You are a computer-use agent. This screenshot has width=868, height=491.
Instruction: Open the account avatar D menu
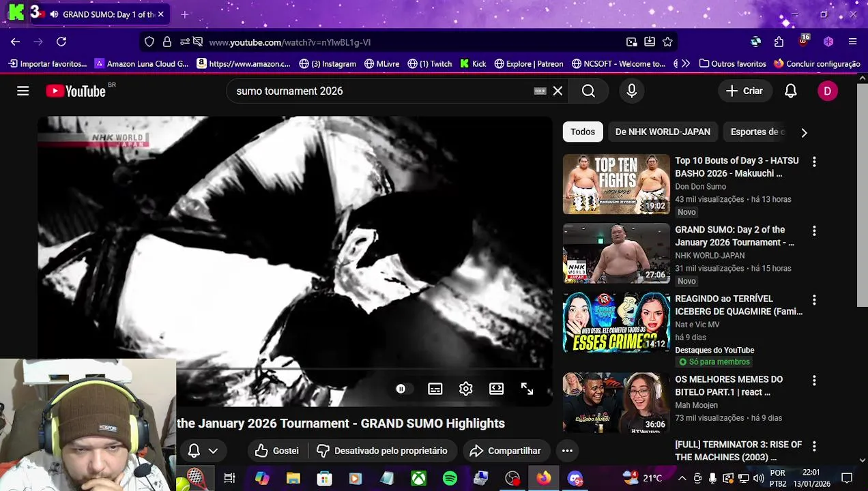click(827, 91)
